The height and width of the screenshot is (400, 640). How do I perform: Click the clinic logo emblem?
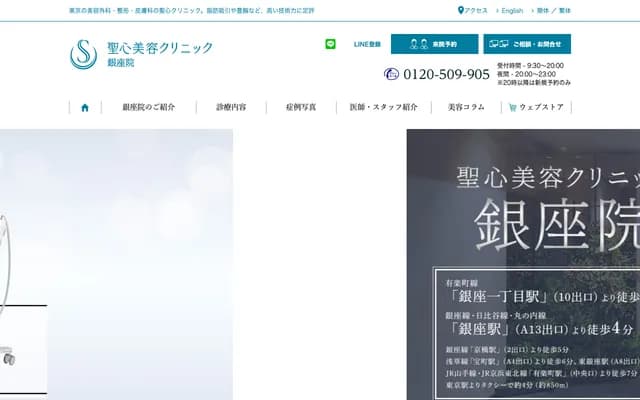(x=84, y=54)
